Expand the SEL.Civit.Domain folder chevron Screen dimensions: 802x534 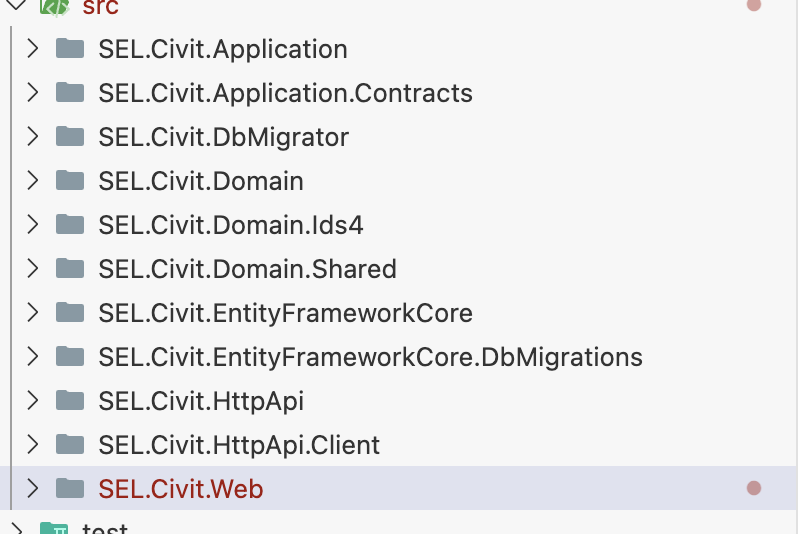[x=32, y=180]
